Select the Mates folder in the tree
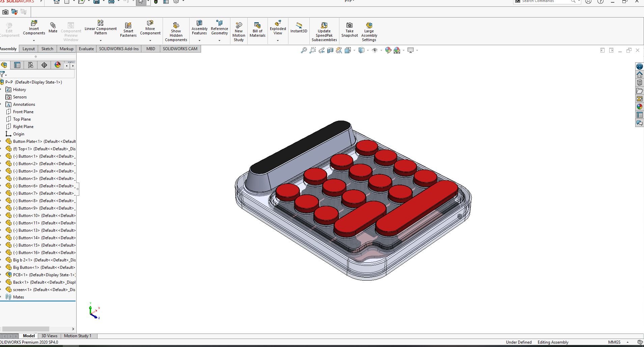 pyautogui.click(x=15, y=297)
